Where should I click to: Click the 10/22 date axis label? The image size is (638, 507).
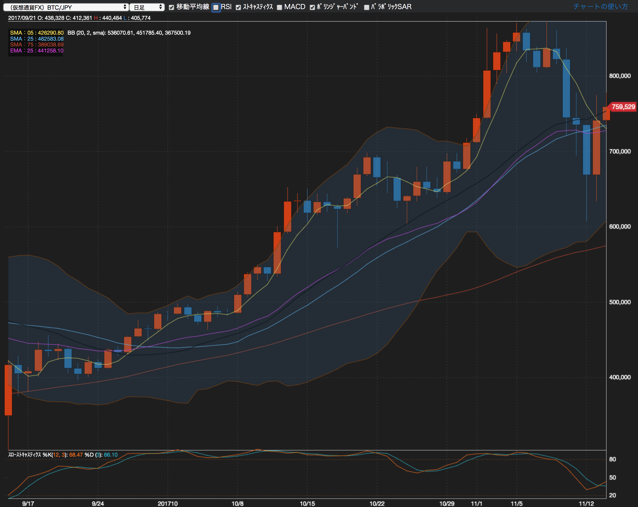[x=377, y=503]
